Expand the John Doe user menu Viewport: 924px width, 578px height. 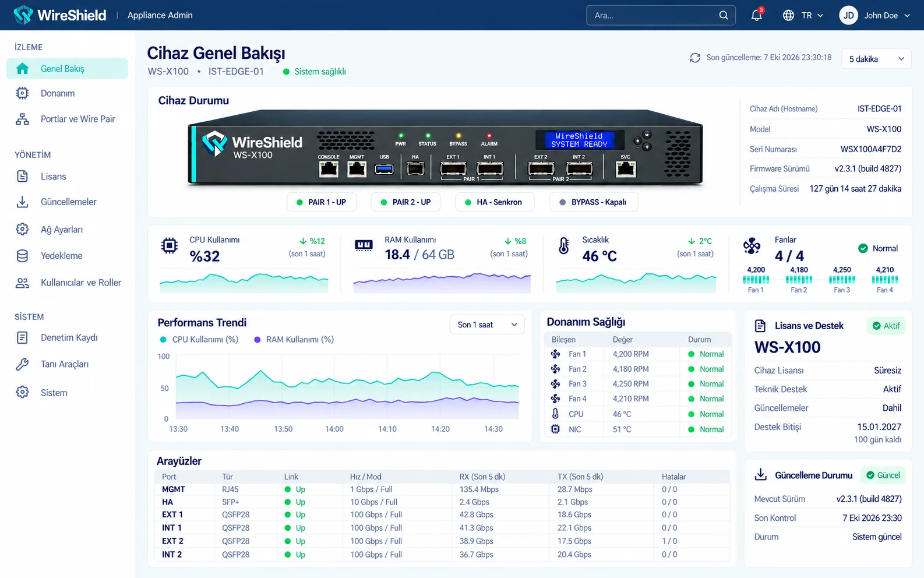874,15
